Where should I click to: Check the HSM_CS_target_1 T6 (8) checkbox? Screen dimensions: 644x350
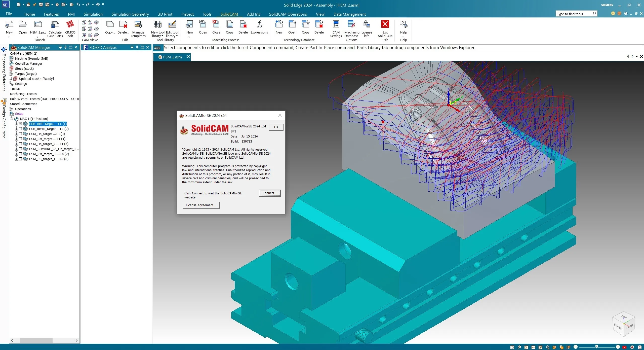(21, 159)
